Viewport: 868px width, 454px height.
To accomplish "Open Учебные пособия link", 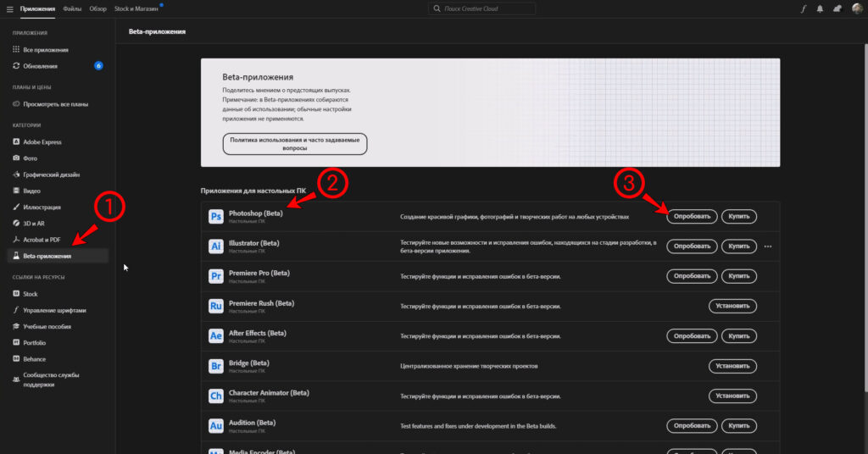I will (58, 327).
